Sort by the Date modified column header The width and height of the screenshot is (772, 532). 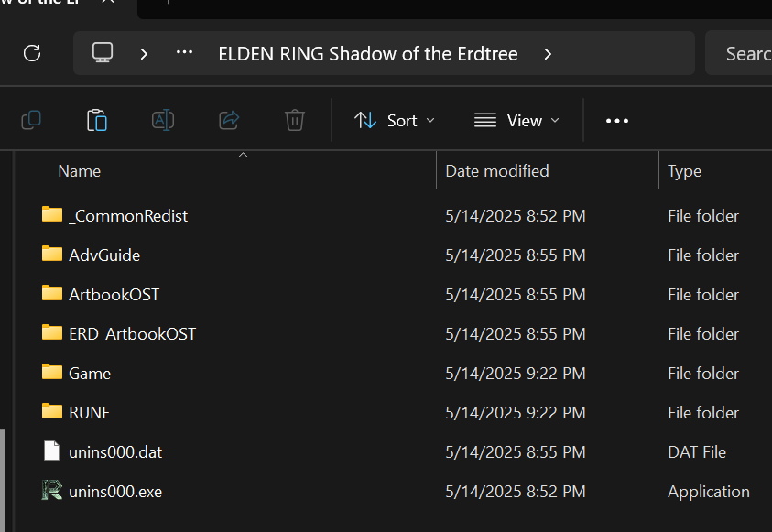tap(496, 171)
